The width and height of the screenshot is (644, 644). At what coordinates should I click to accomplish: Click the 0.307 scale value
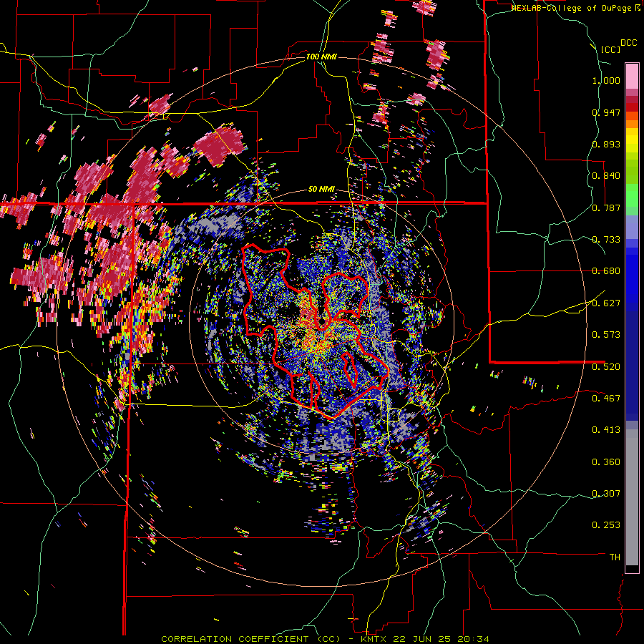606,494
